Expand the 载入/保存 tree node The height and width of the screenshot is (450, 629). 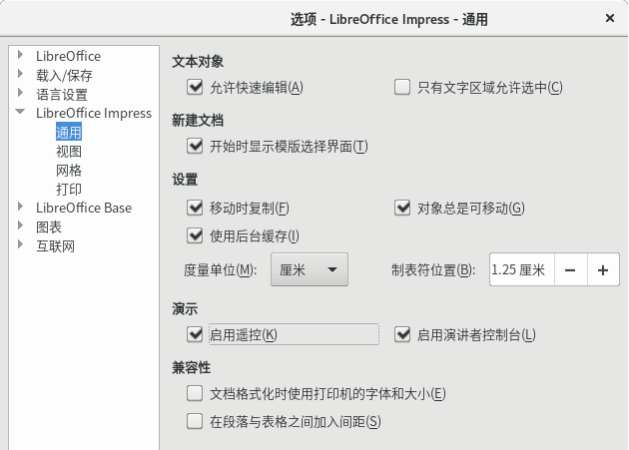[x=20, y=75]
